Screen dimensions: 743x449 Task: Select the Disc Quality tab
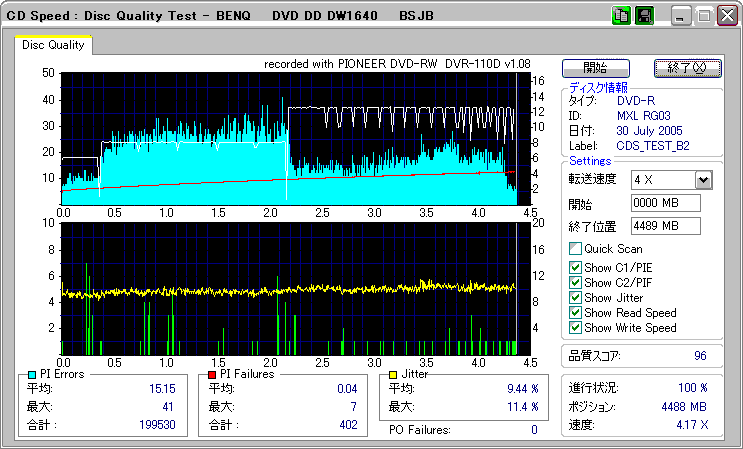(53, 44)
